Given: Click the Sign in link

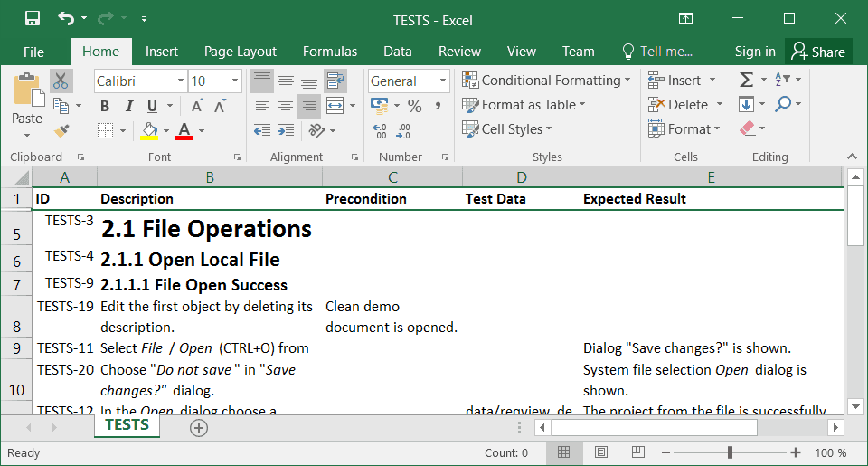Looking at the screenshot, I should [x=754, y=52].
